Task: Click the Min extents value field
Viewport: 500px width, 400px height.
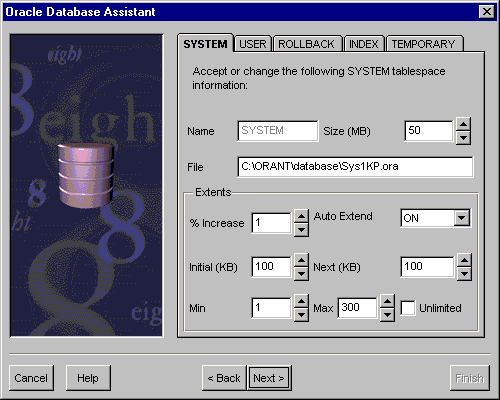Action: [271, 308]
